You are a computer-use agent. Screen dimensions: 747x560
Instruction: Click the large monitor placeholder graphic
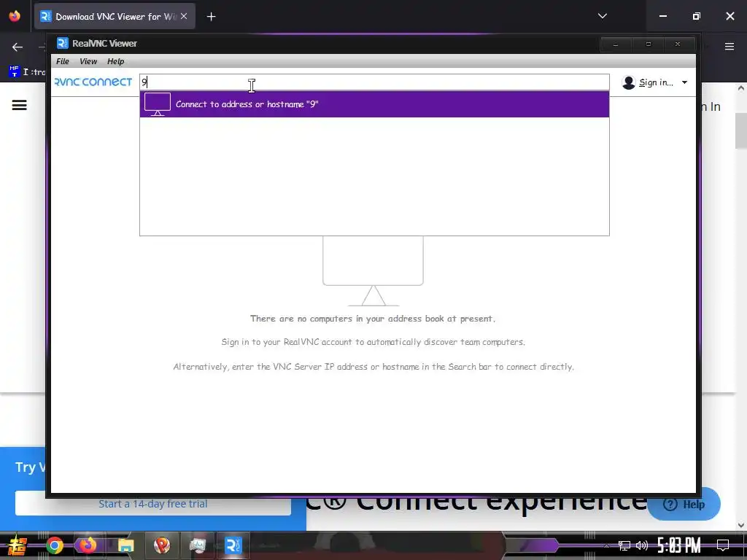373,271
